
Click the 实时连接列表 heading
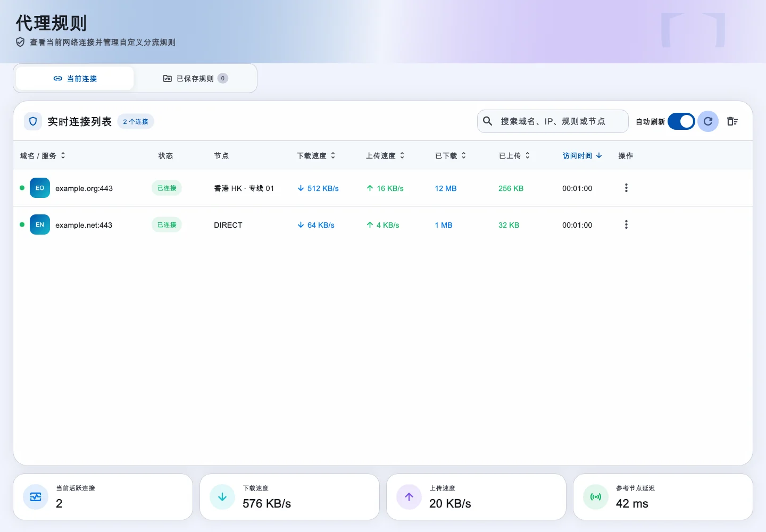[80, 121]
